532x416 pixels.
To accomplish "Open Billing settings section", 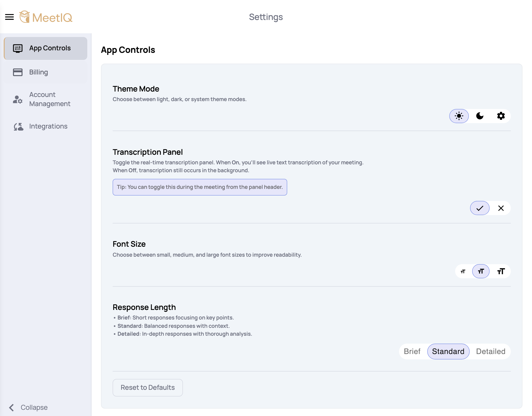I will coord(46,72).
